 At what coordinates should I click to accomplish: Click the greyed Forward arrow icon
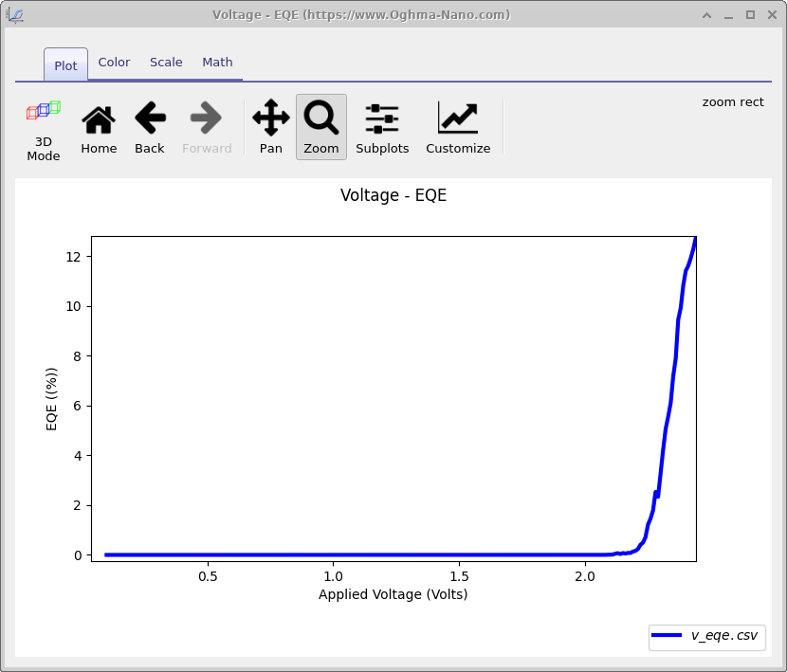tap(206, 126)
